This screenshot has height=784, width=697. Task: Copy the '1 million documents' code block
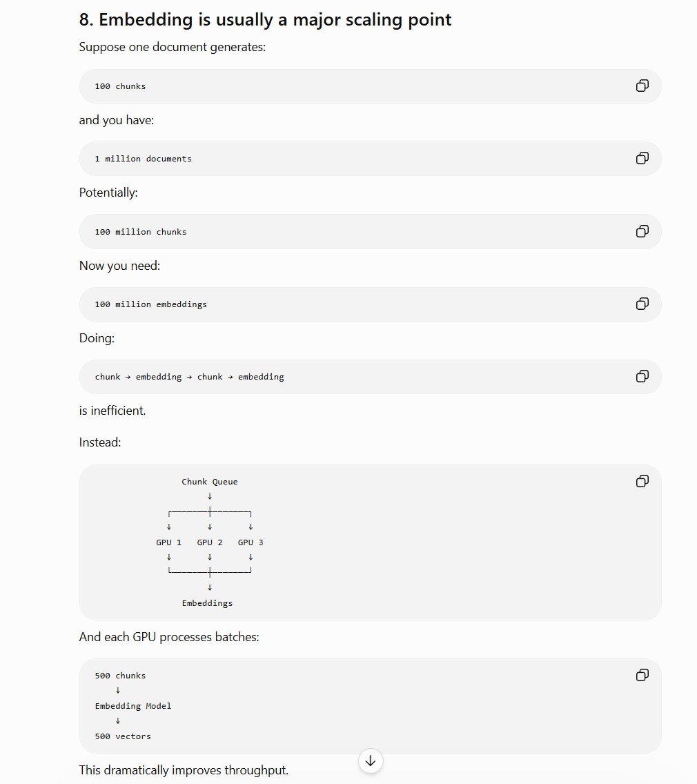[x=642, y=158]
